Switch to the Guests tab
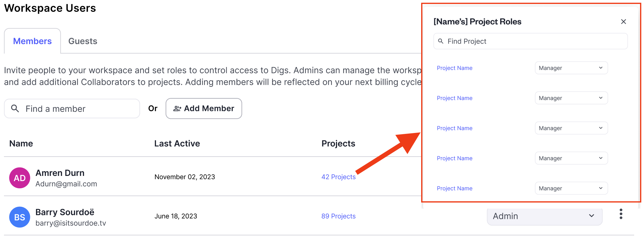Viewport: 644px width, 243px height. pos(83,41)
